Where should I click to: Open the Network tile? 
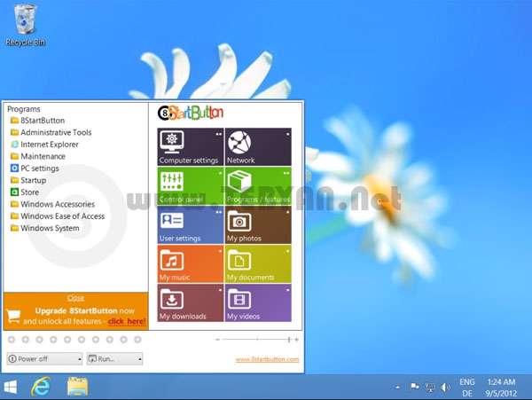[258, 146]
